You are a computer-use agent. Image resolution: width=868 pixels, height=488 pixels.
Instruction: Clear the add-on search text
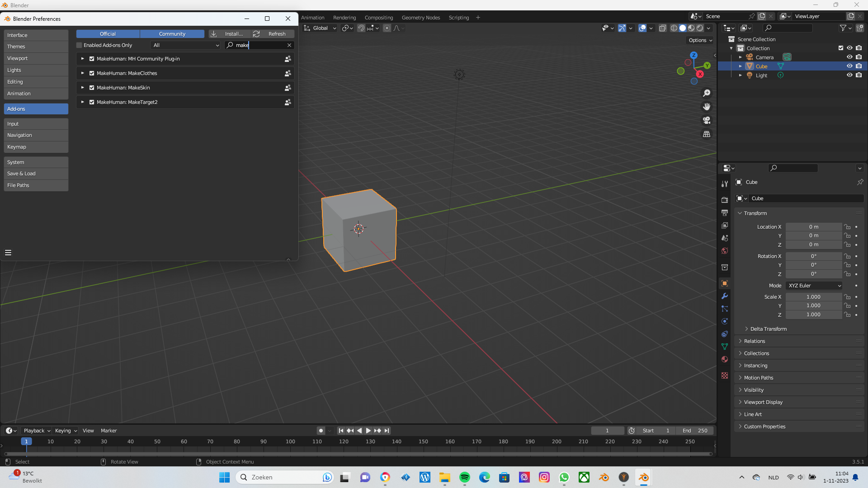289,45
